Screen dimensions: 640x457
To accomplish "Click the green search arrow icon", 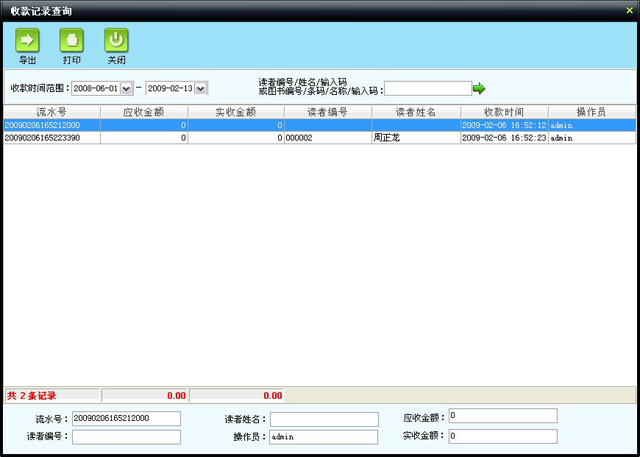I will (479, 88).
